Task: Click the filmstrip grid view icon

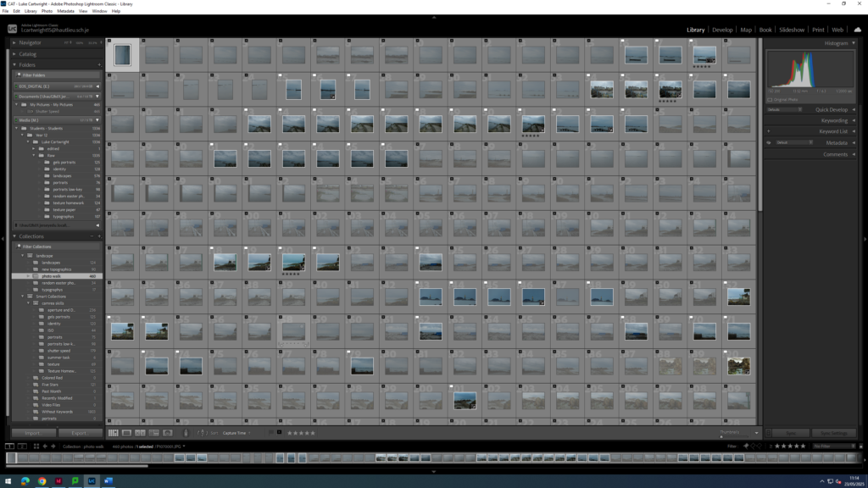Action: coord(36,446)
